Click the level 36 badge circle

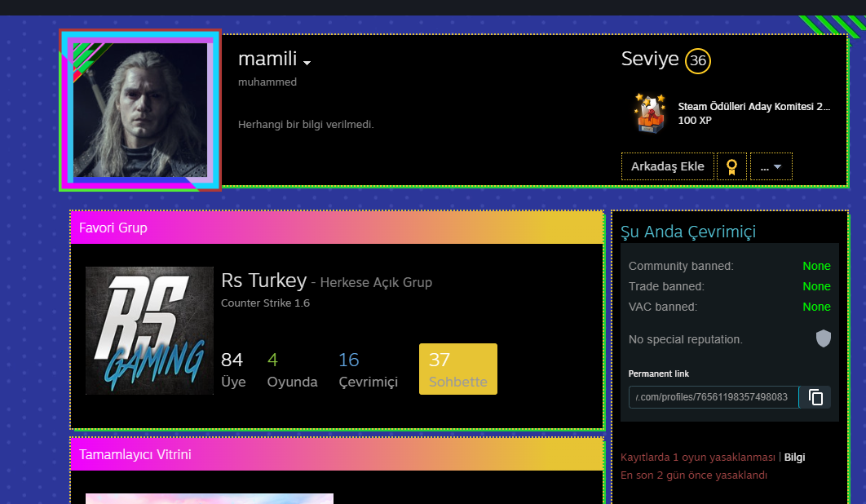tap(697, 61)
